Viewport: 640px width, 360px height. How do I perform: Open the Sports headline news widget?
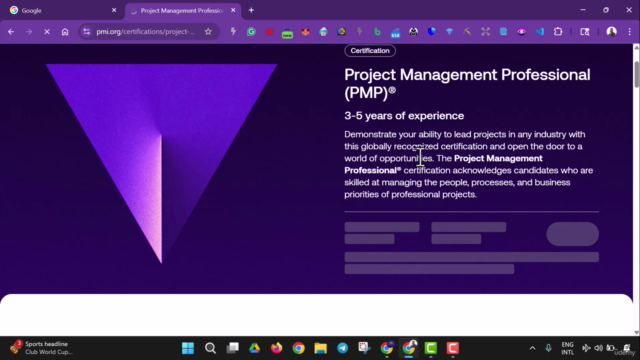(x=42, y=348)
